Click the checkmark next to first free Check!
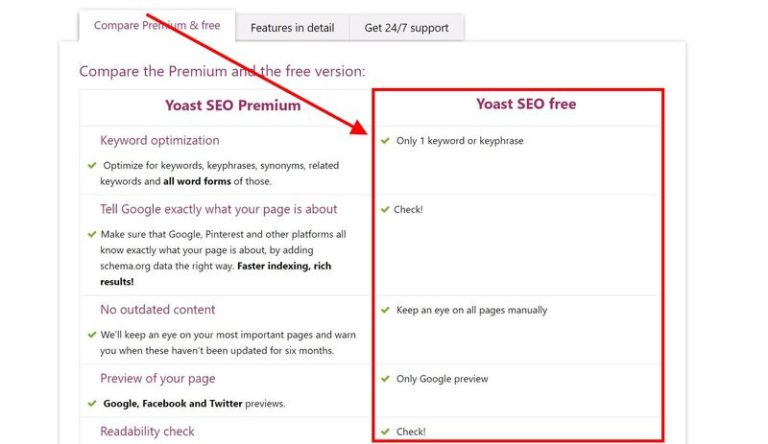Image resolution: width=768 pixels, height=444 pixels. coord(385,210)
